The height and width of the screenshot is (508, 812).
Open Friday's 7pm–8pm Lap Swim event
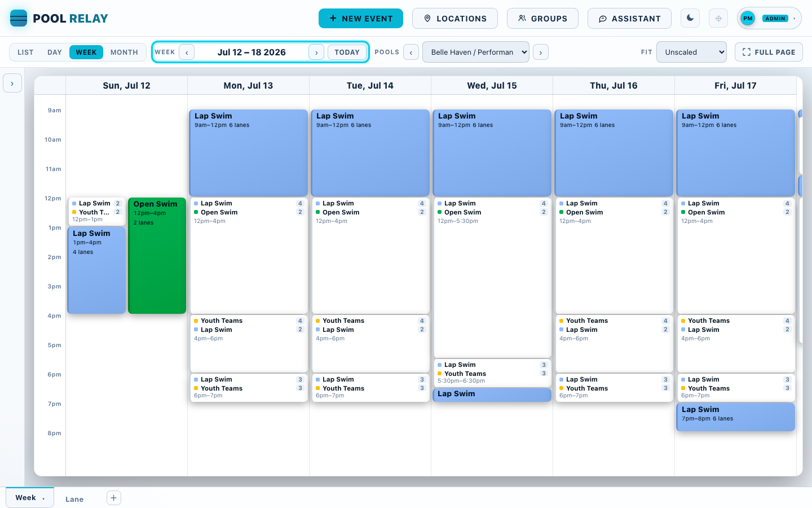click(735, 417)
